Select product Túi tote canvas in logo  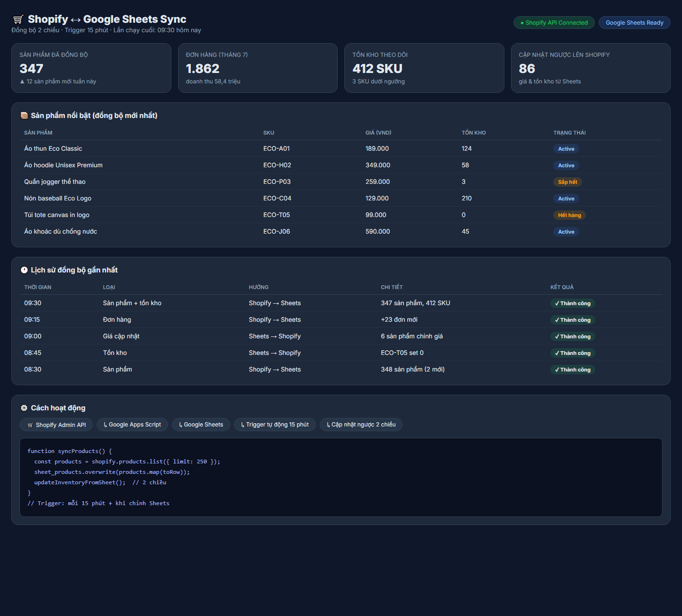click(x=57, y=215)
